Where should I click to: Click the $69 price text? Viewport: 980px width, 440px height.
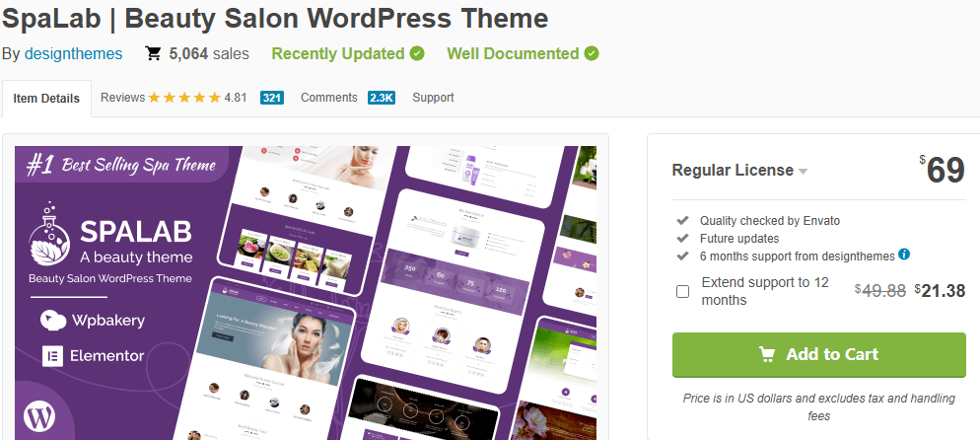pos(943,169)
